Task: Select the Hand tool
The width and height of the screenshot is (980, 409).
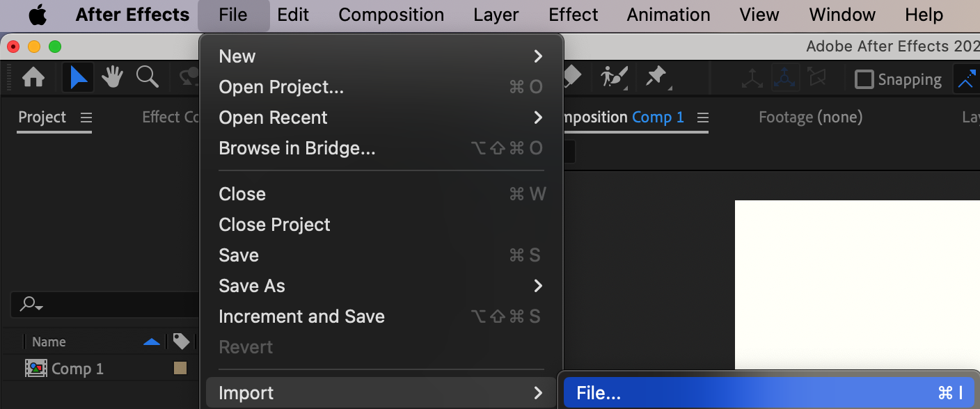Action: 113,77
